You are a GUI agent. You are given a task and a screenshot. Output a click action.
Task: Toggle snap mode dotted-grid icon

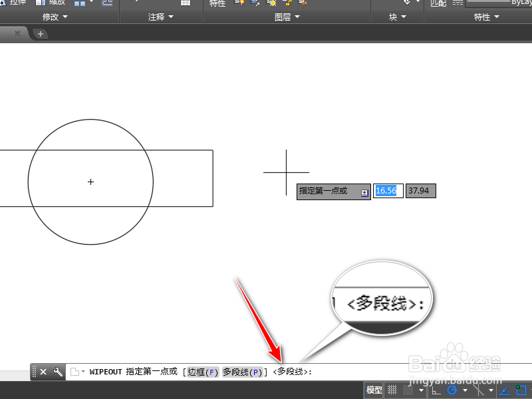[408, 390]
